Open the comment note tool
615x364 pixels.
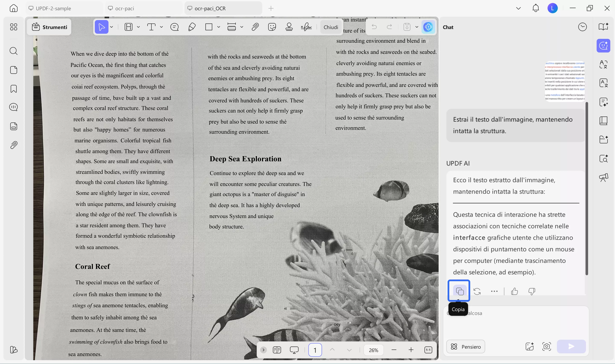pyautogui.click(x=174, y=27)
